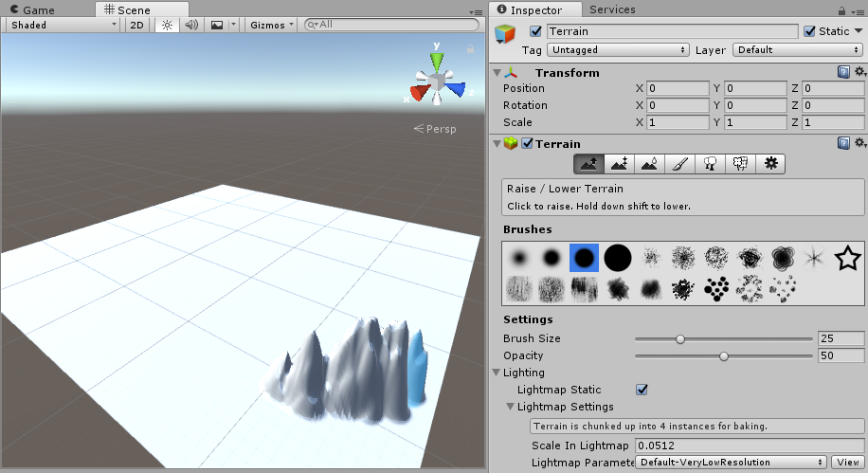
Task: Switch to the Services tab
Action: [x=612, y=9]
